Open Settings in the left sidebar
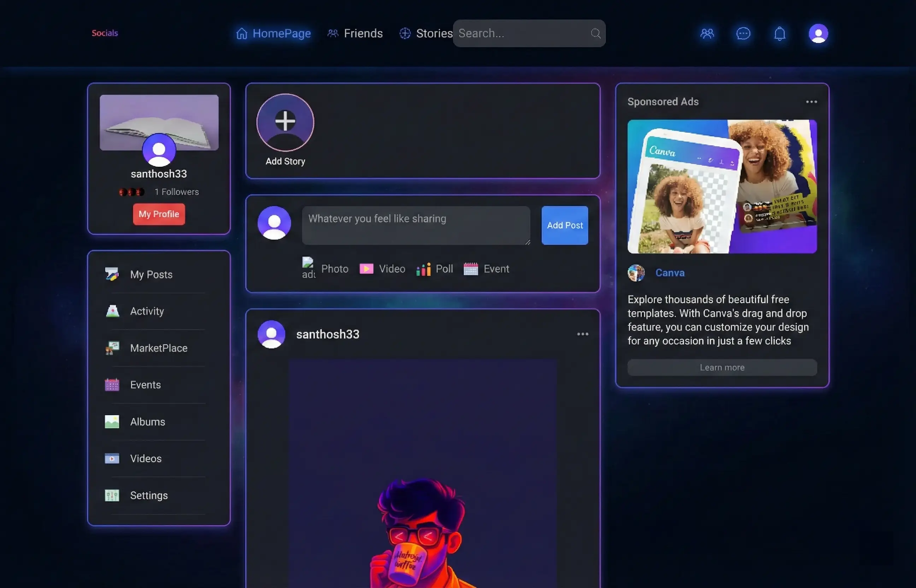The height and width of the screenshot is (588, 916). click(x=148, y=495)
